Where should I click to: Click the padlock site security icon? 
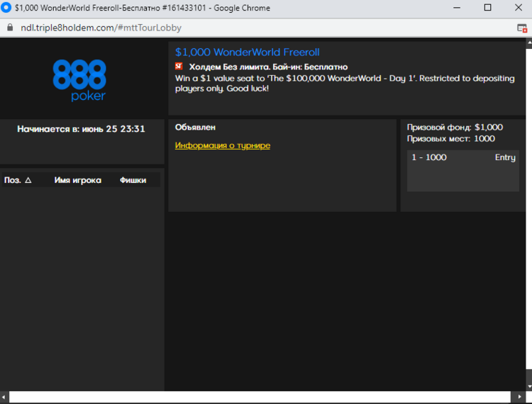tap(9, 28)
